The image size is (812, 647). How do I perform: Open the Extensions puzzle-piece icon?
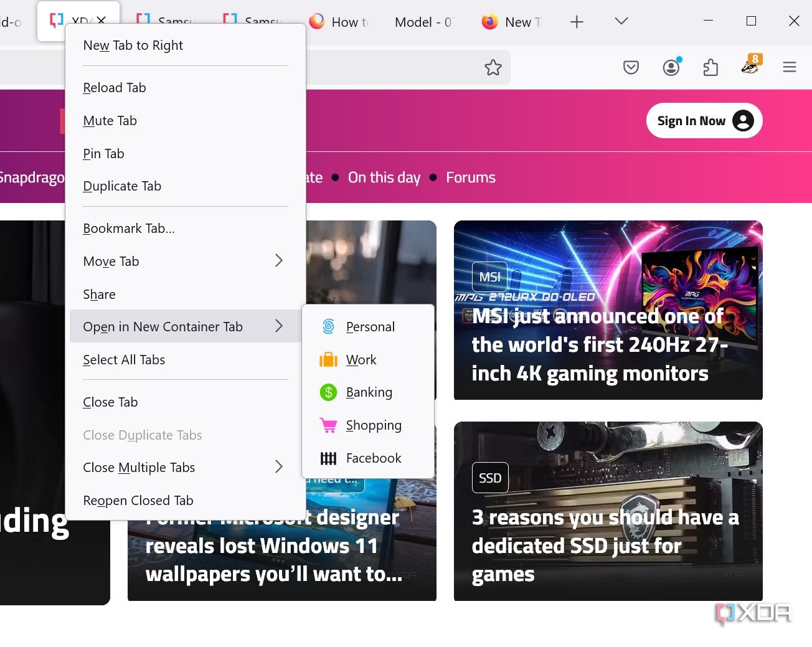[710, 67]
